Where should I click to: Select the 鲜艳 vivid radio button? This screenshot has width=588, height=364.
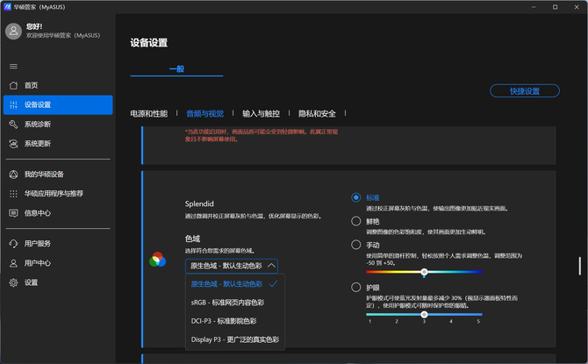(356, 221)
